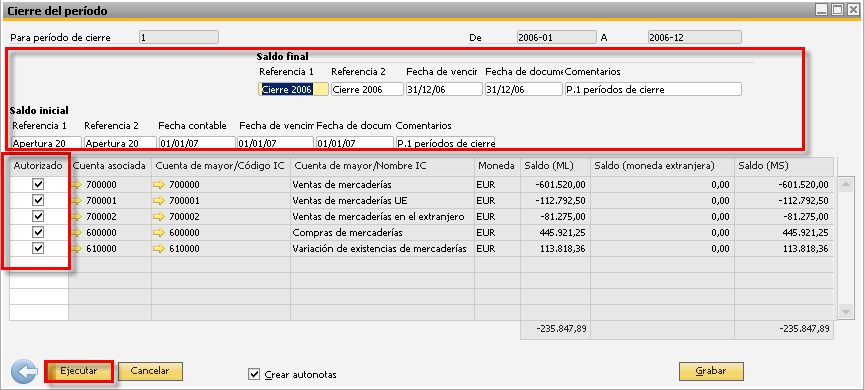Edit Saldo inicial Referencia 2 field
The image size is (865, 390).
pos(120,143)
